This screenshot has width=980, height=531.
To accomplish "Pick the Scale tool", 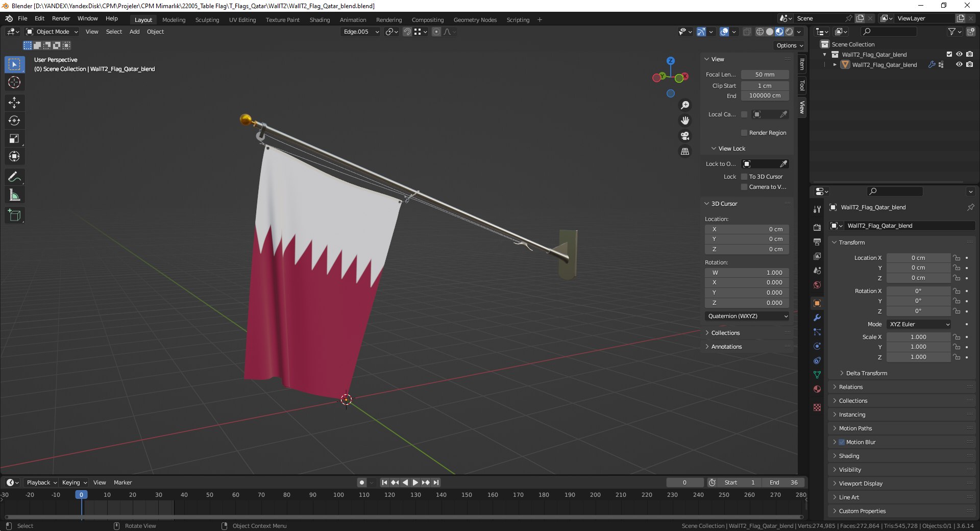I will coord(14,138).
